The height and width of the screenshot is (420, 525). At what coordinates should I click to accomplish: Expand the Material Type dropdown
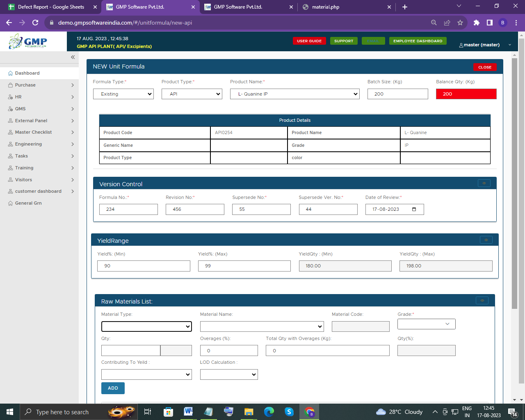coord(146,326)
